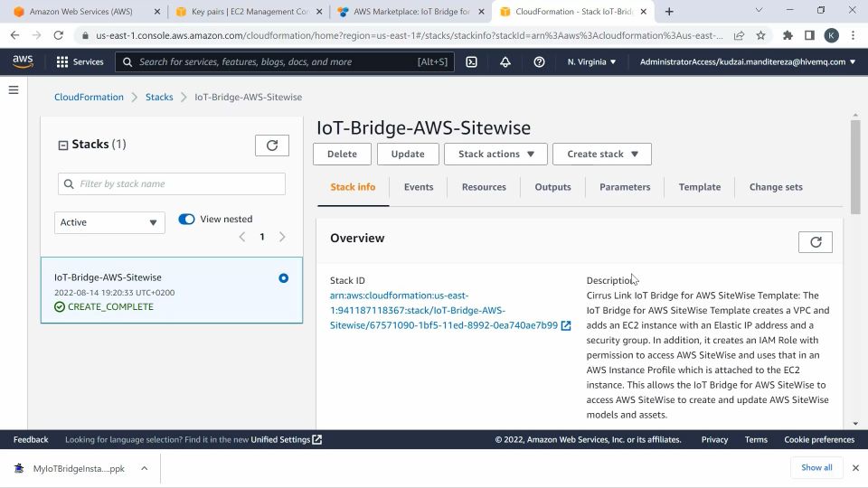
Task: Expand the Create stack dropdown
Action: coord(602,154)
